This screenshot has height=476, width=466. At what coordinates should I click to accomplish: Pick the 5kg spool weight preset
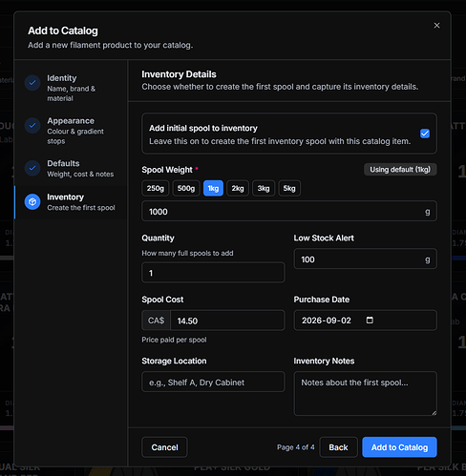click(289, 188)
